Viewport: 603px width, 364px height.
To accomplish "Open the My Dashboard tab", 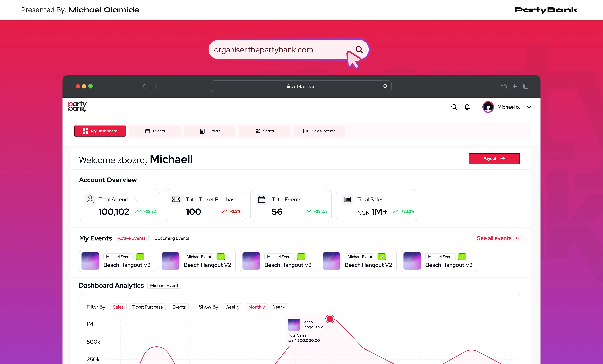I will coord(100,131).
